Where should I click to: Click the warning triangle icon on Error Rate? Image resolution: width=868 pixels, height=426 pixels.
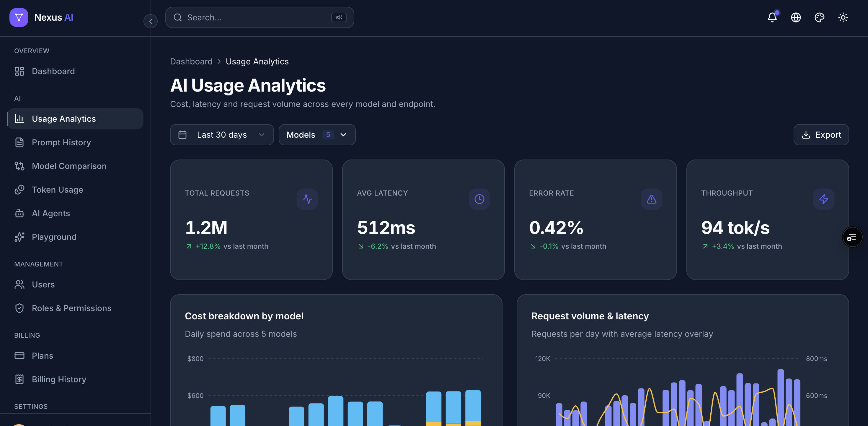pyautogui.click(x=651, y=199)
